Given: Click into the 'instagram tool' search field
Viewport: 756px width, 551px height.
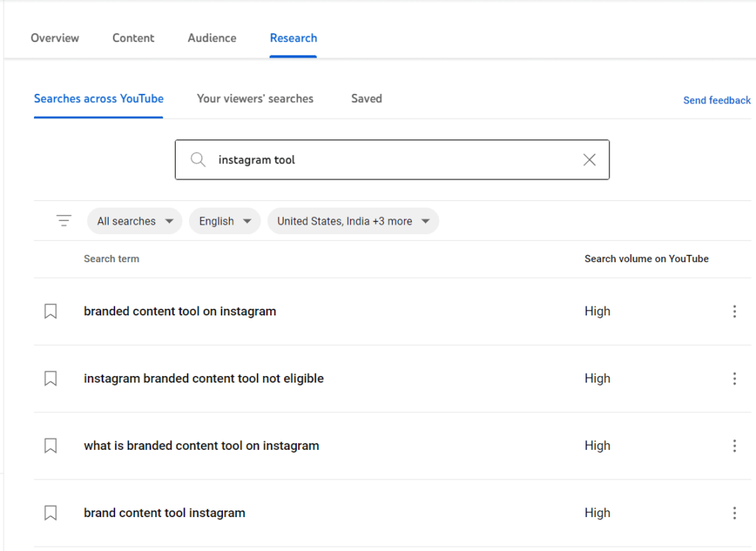Looking at the screenshot, I should 391,160.
